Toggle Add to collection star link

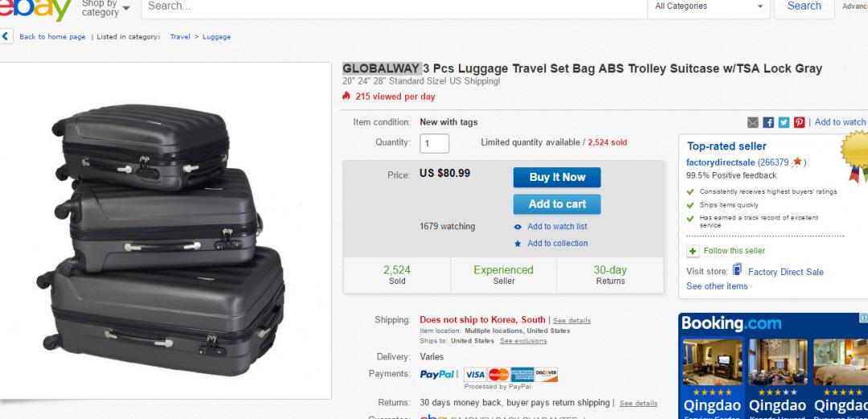[518, 244]
